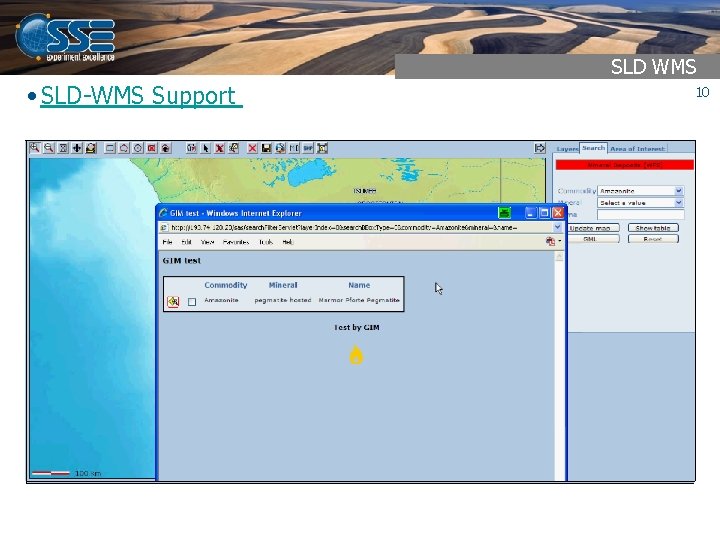The image size is (720, 540).
Task: Click the locate icon in Amazonite row
Action: (173, 302)
